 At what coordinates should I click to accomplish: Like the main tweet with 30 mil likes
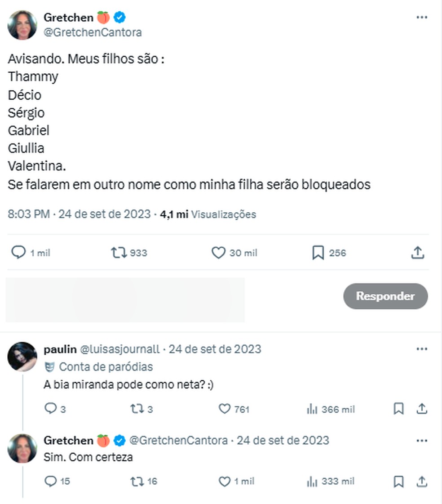click(218, 253)
